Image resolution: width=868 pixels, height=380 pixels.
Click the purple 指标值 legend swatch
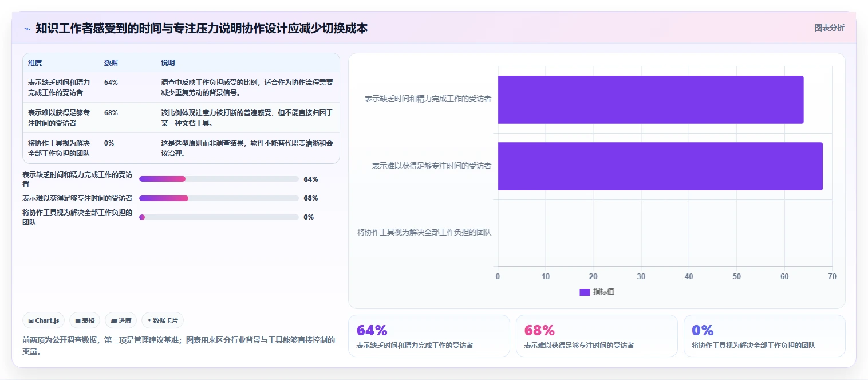tap(585, 292)
